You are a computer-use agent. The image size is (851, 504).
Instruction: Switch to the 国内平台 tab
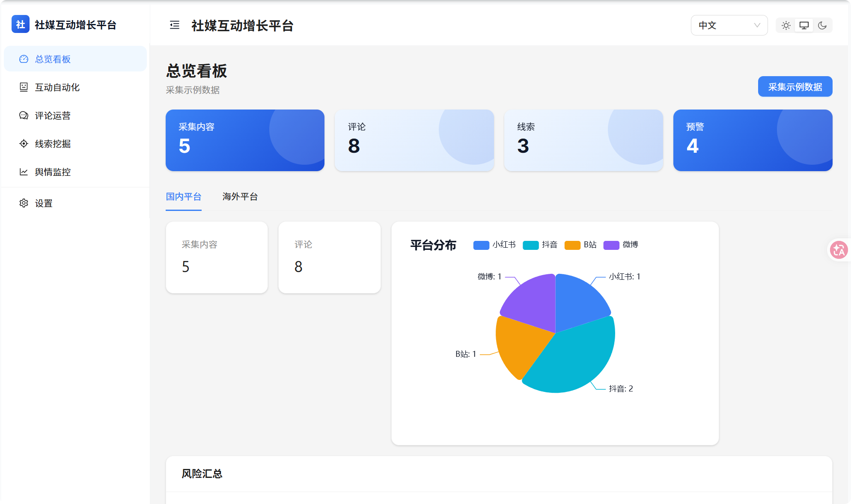point(184,197)
